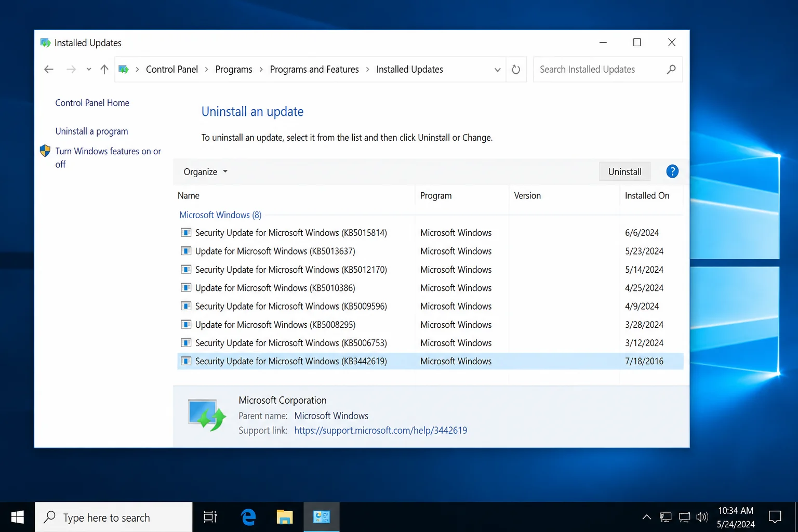The image size is (798, 532).
Task: Click icon next to KB3442619 update
Action: tap(186, 361)
